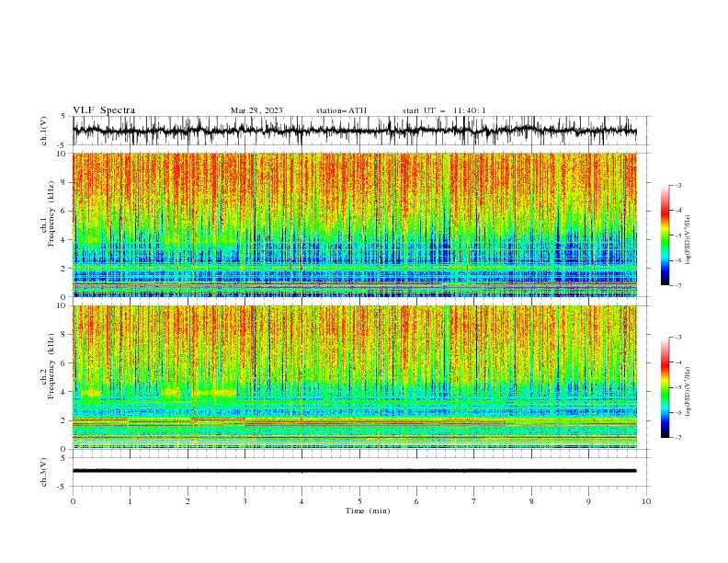Click the time axis tick label "5"
Viewport: 728px width, 563px height.
tap(359, 501)
